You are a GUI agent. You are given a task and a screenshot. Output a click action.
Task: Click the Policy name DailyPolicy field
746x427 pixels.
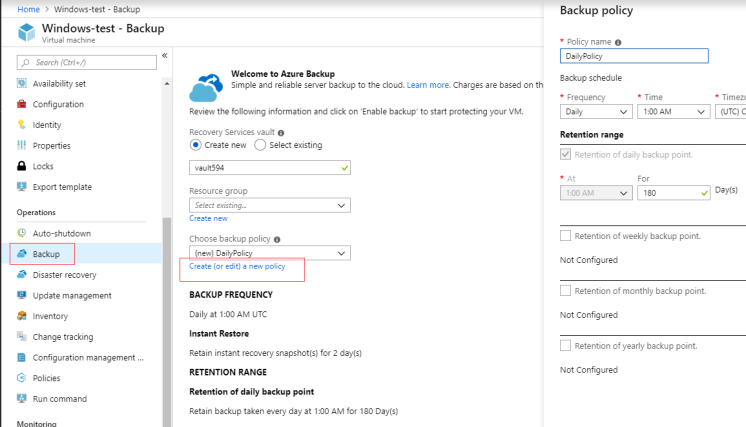click(634, 56)
